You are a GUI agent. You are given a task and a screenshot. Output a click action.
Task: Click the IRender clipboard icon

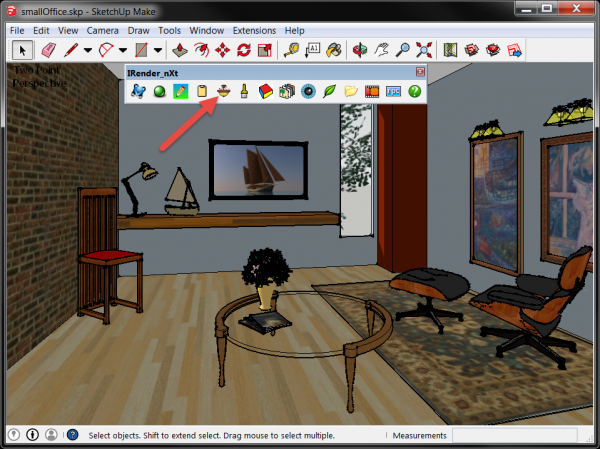point(202,91)
